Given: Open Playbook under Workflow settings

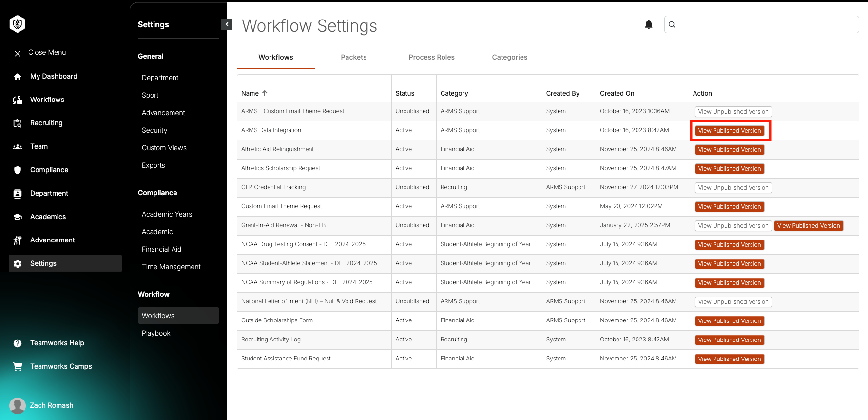Looking at the screenshot, I should point(156,333).
